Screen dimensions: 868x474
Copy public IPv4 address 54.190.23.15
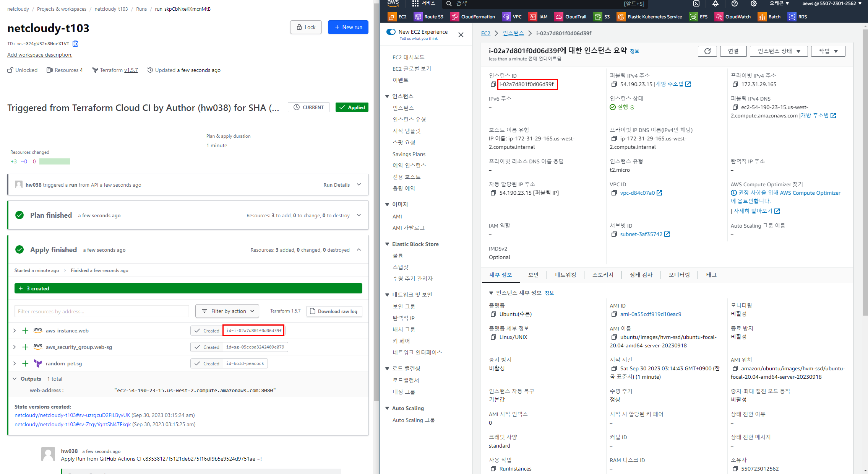tap(614, 84)
